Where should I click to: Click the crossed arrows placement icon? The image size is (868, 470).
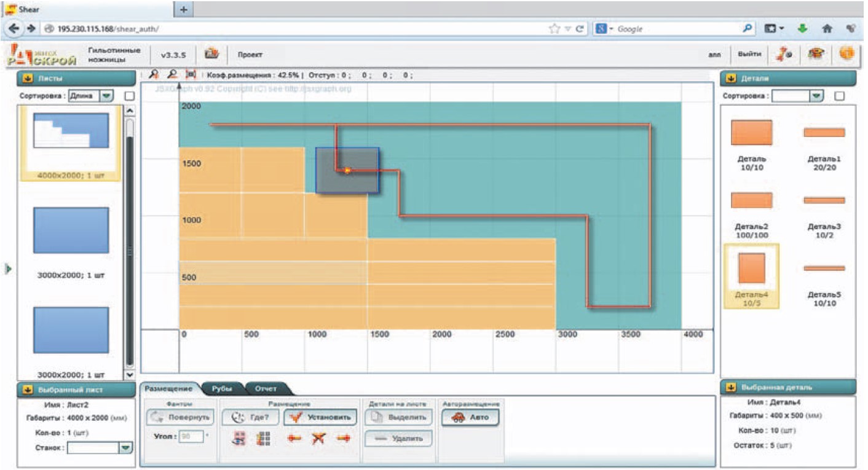point(318,439)
